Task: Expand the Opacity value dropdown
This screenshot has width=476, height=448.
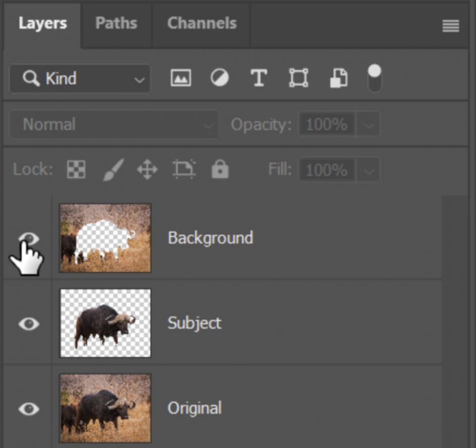Action: click(x=368, y=125)
